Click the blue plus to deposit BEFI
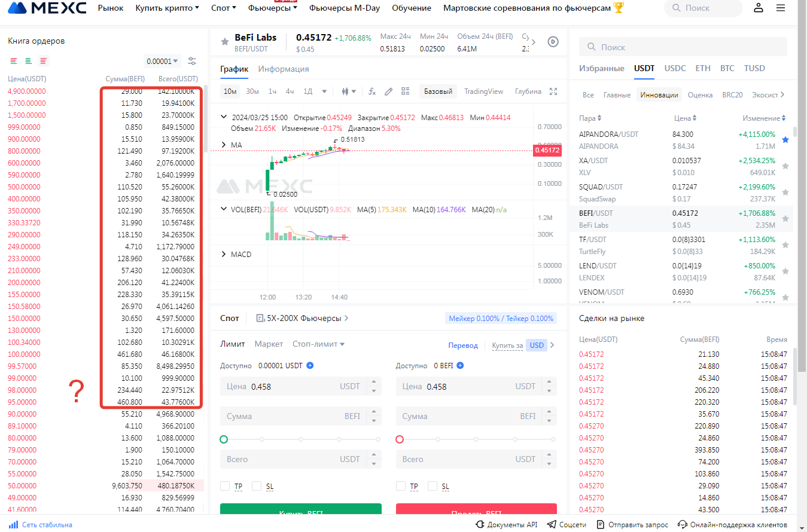Screen dimensions: 807x532 point(460,365)
